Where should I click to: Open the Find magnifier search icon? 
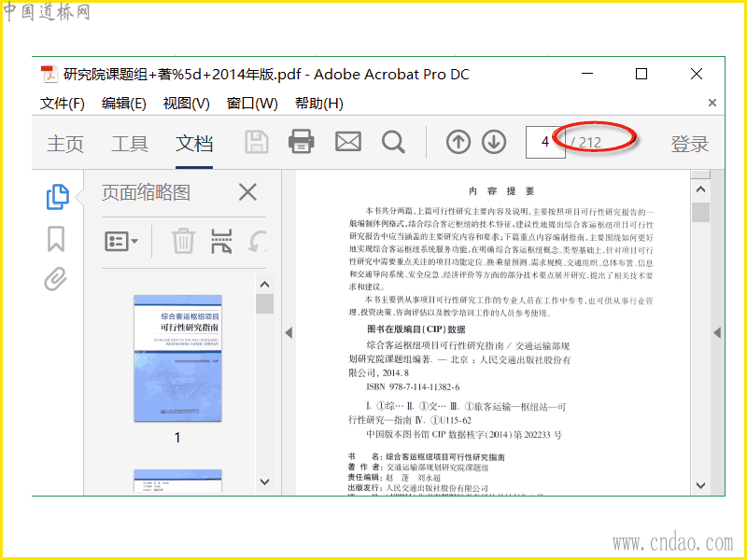pyautogui.click(x=393, y=143)
